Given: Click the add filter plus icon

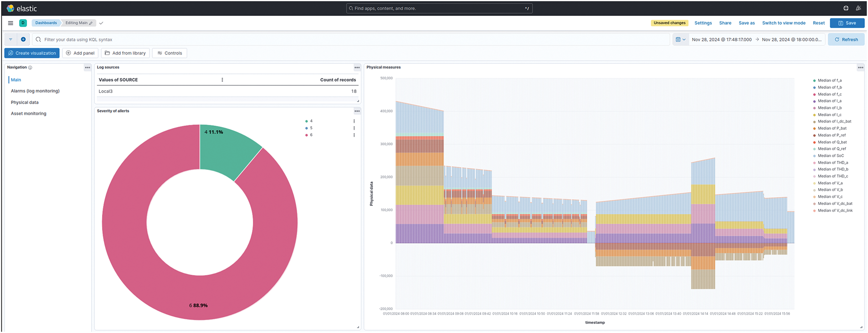Looking at the screenshot, I should [23, 40].
